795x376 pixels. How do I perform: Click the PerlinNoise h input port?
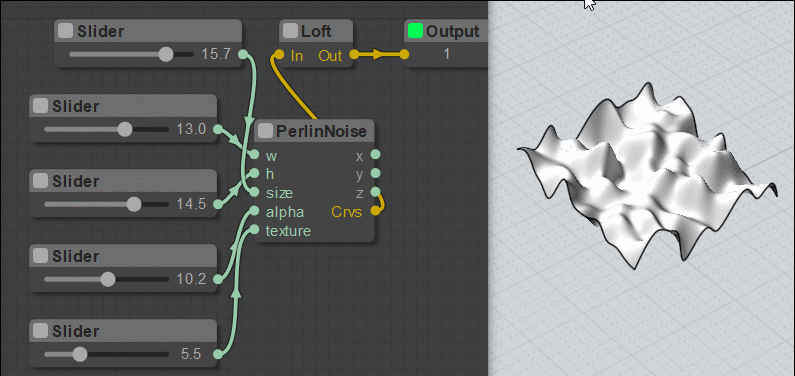pyautogui.click(x=254, y=173)
